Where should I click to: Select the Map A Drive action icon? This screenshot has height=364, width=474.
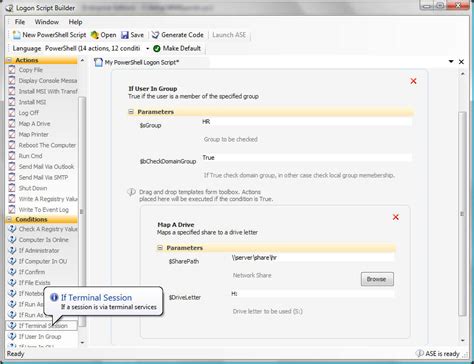click(12, 124)
